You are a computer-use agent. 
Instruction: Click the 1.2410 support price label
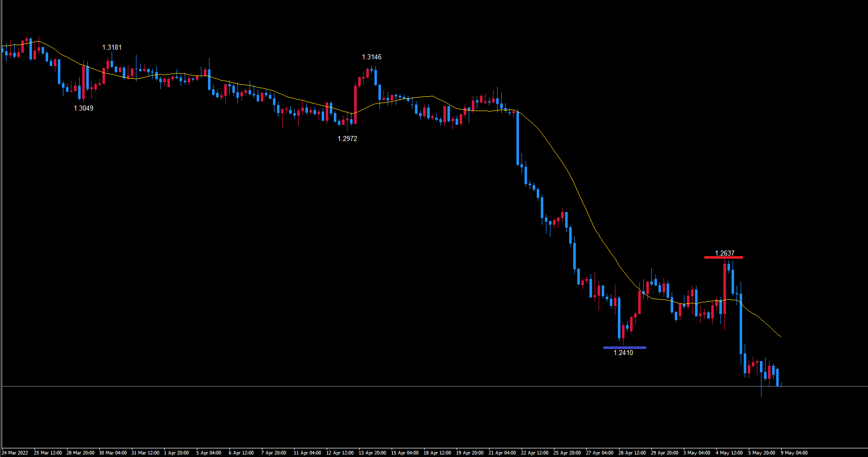point(623,353)
